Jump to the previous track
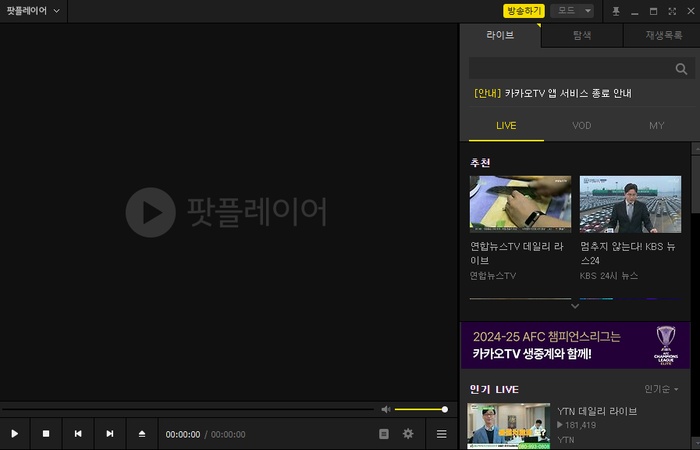 click(78, 433)
